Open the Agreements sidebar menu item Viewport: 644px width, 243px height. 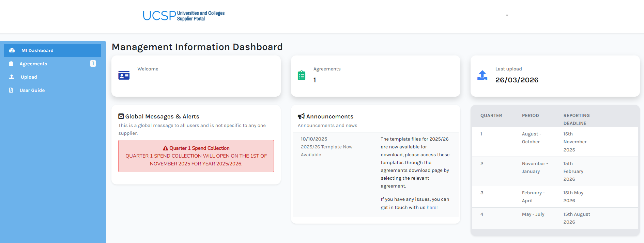point(33,64)
